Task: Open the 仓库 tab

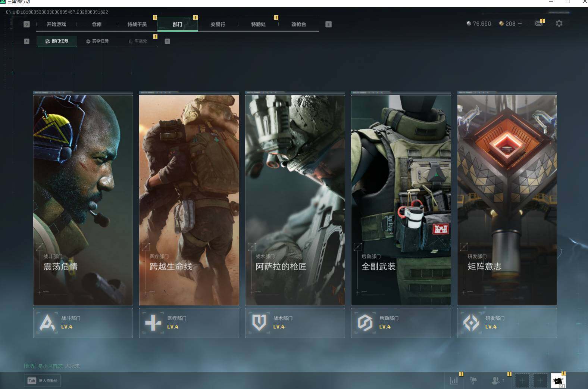Action: point(97,24)
